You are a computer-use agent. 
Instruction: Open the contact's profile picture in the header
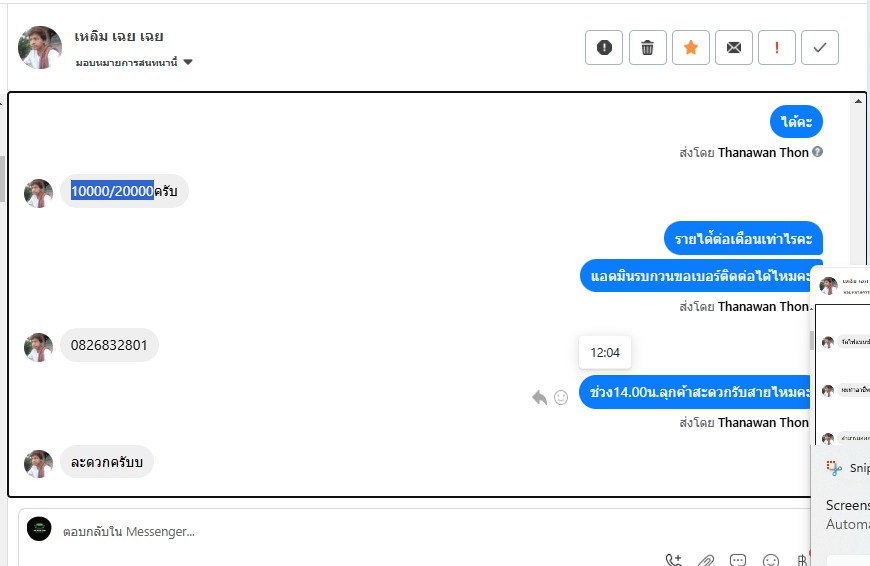(x=39, y=47)
